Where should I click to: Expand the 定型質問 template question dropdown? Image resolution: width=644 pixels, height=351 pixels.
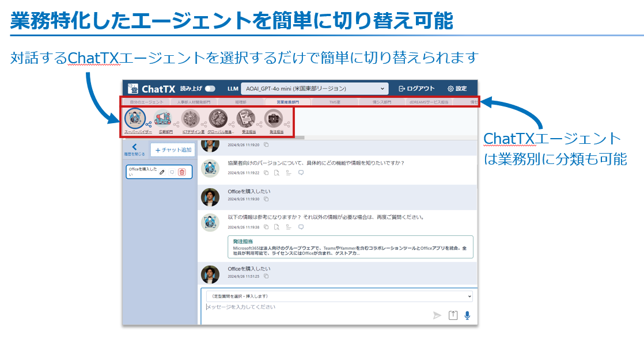339,296
